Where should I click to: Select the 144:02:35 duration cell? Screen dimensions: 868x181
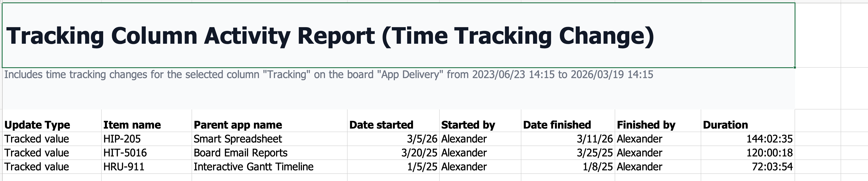769,139
